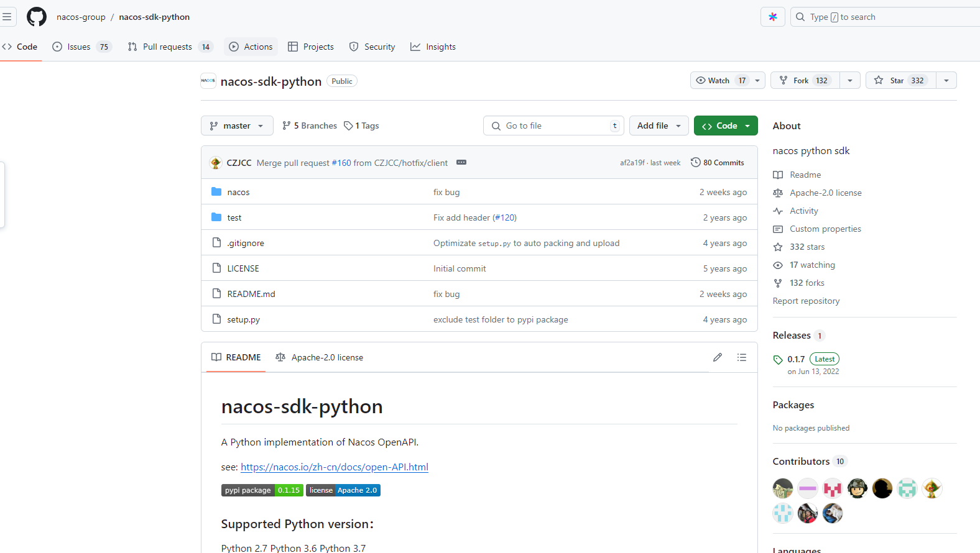Open the README outline list icon
The image size is (980, 553).
click(x=742, y=357)
